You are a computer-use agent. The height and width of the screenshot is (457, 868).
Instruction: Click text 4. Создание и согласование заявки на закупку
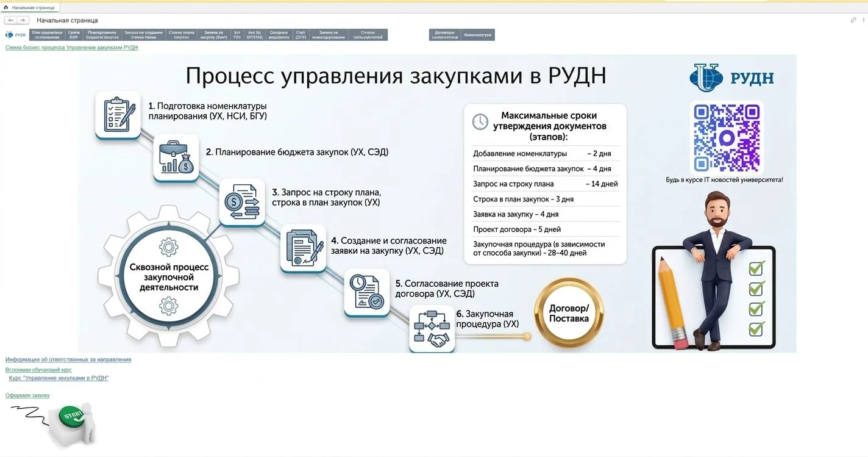coord(389,245)
